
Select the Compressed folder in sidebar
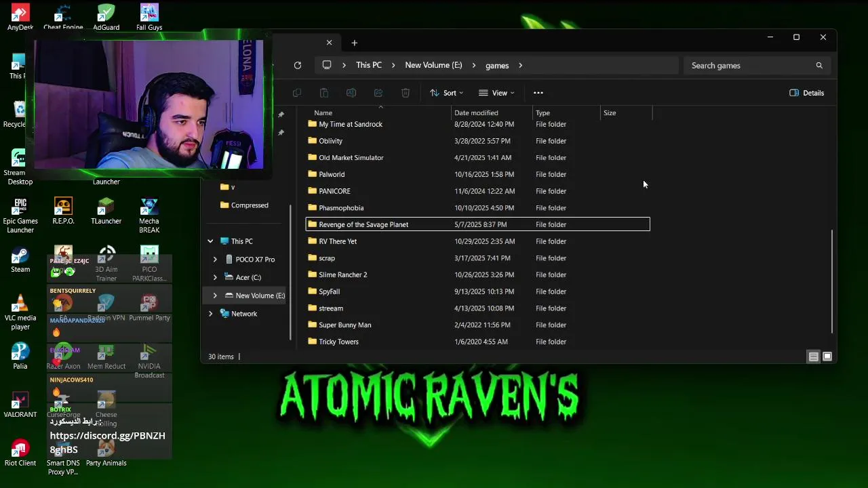(244, 205)
